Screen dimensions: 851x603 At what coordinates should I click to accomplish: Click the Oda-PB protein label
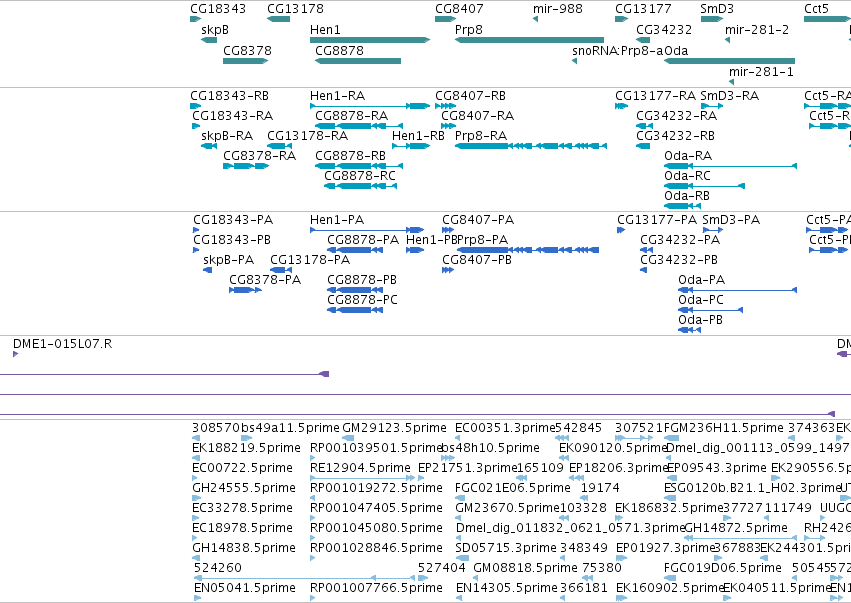point(701,320)
